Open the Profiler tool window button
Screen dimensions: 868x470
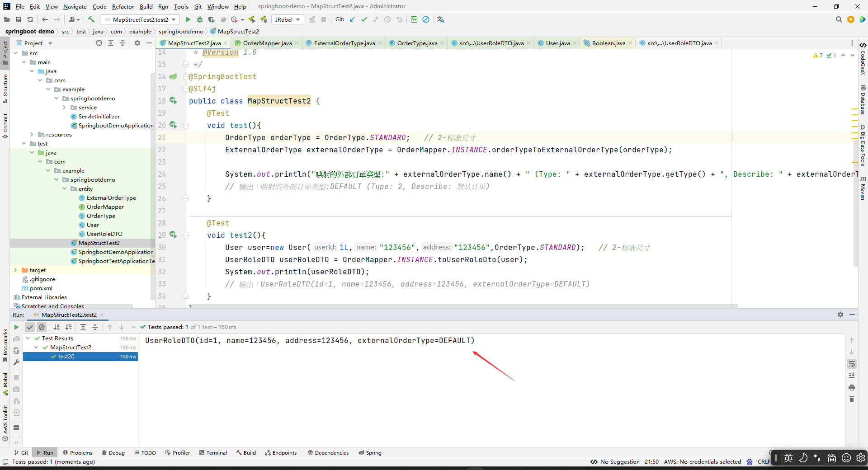tap(177, 452)
